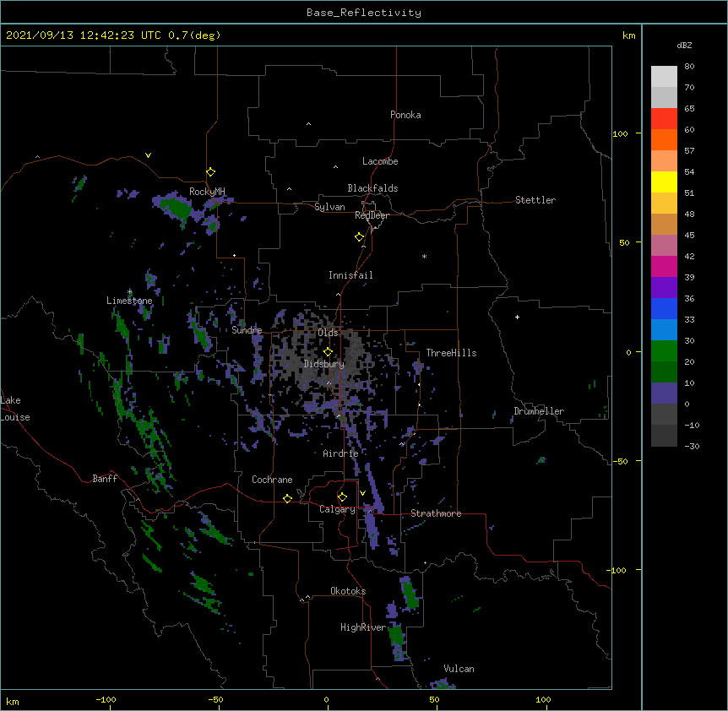
Task: Select the indigo 10-0 dBZ legend swatch
Action: [x=664, y=393]
